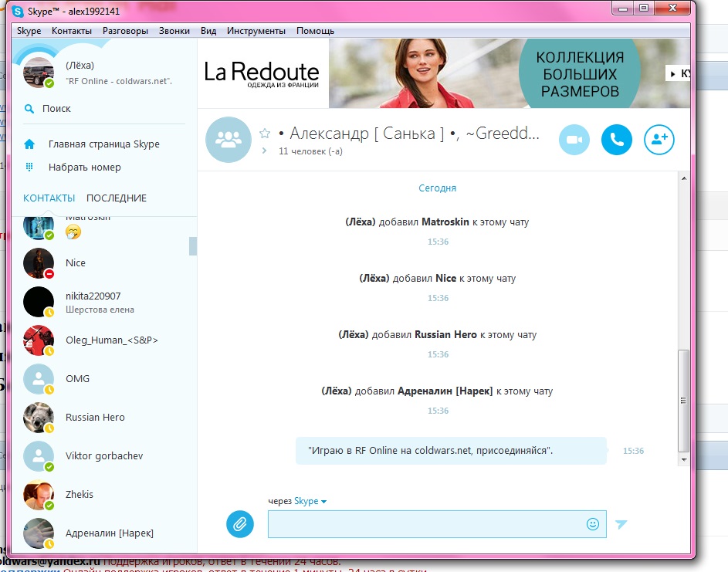Go to Главная страница Skype
Image resolution: width=728 pixels, height=572 pixels.
(x=104, y=144)
